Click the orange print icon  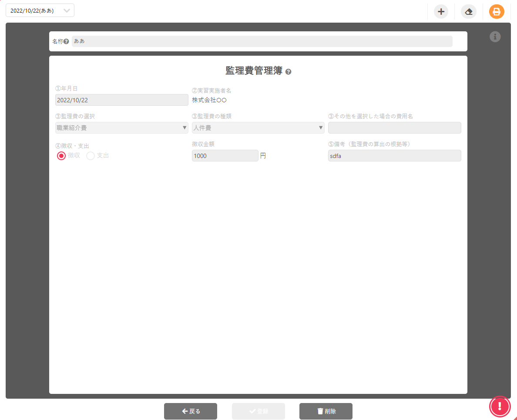click(x=497, y=12)
